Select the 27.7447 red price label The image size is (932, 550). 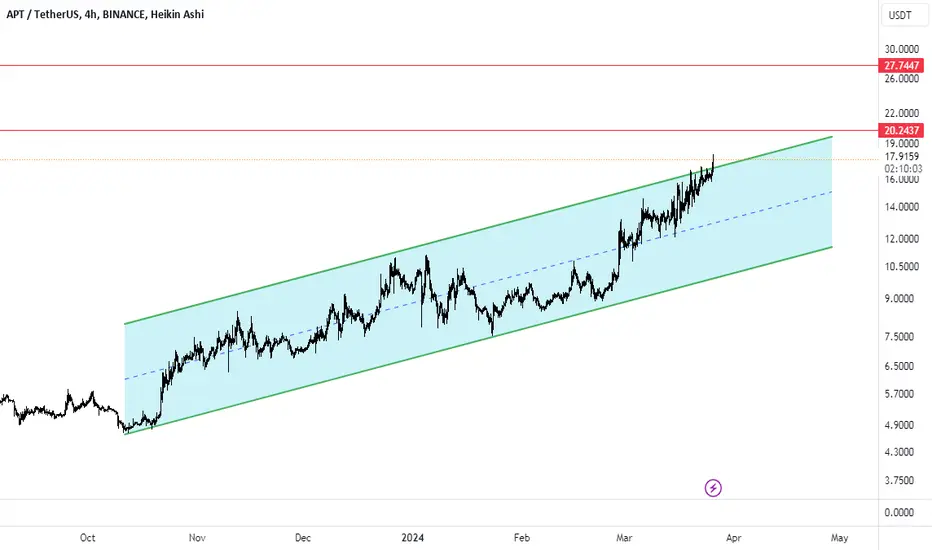coord(900,65)
